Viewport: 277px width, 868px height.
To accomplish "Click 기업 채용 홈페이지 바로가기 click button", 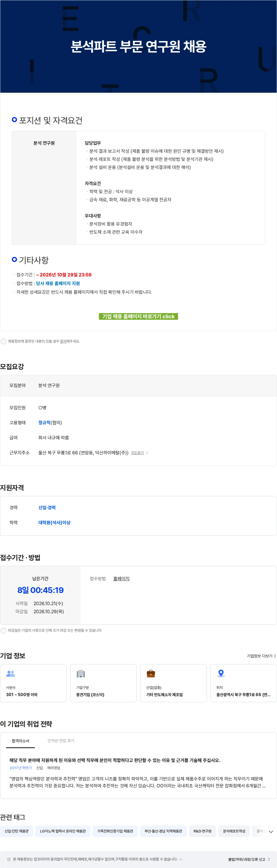I will pos(138,316).
